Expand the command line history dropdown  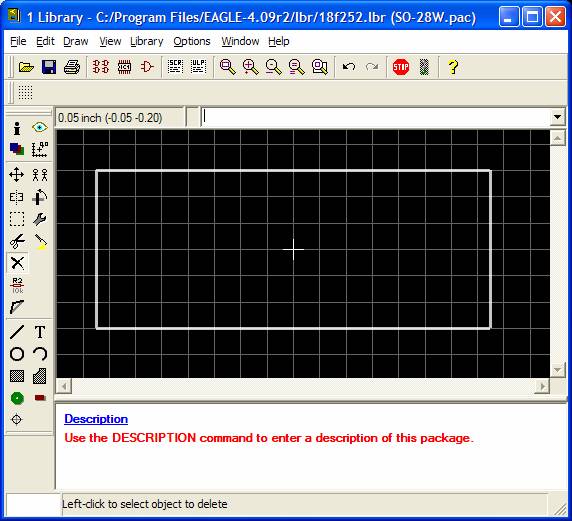[557, 117]
